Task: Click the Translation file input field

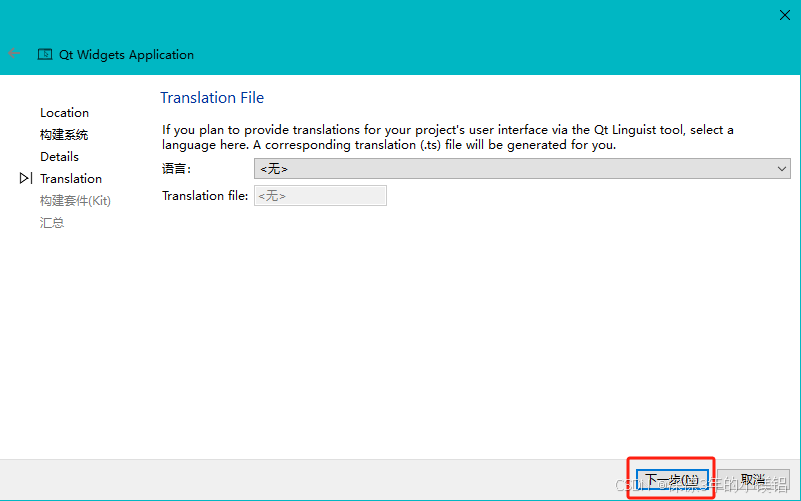Action: pos(320,196)
